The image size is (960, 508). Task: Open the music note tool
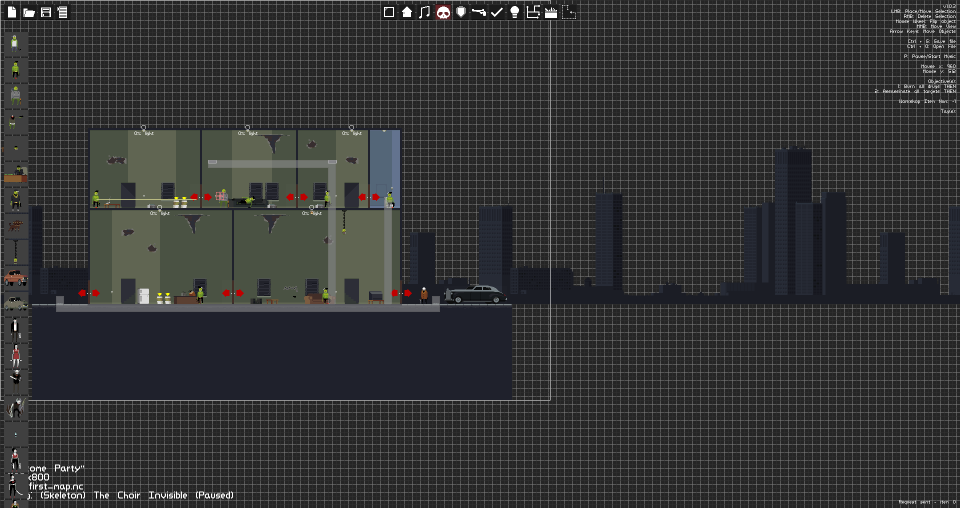tap(425, 12)
